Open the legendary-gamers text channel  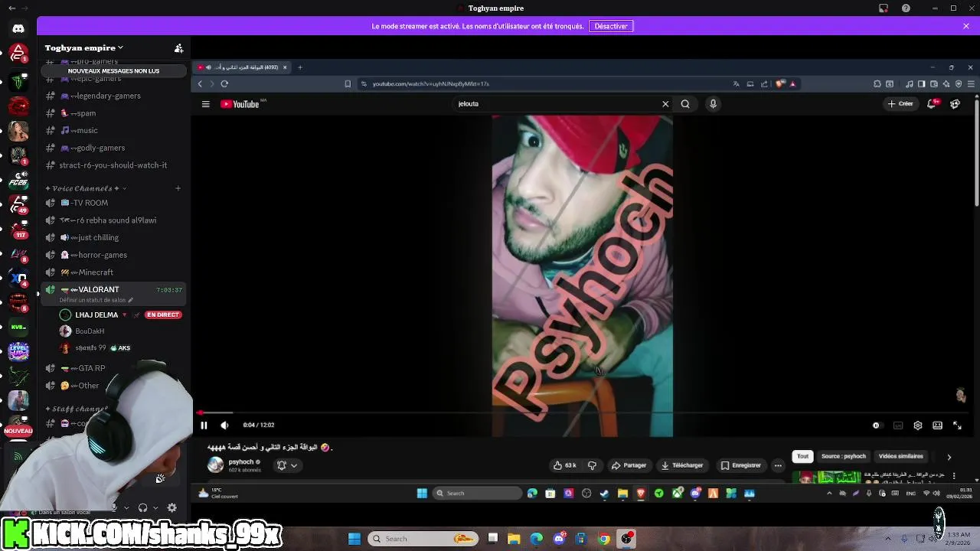coord(113,96)
